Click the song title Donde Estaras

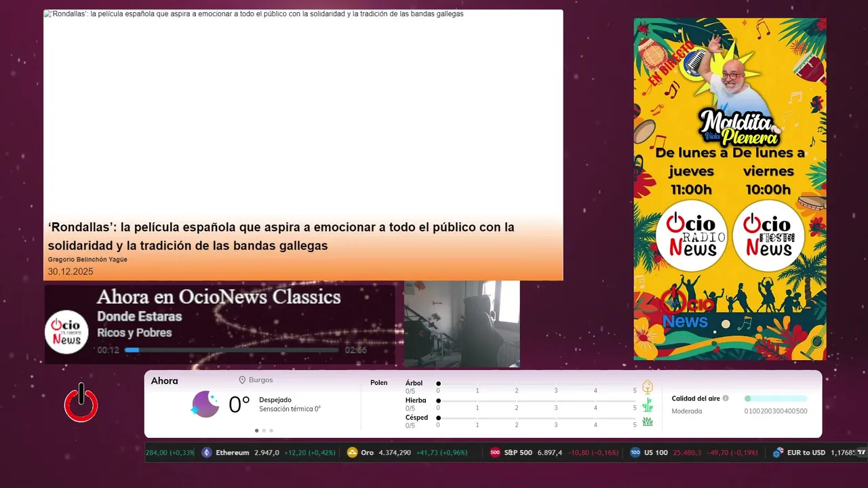click(139, 317)
